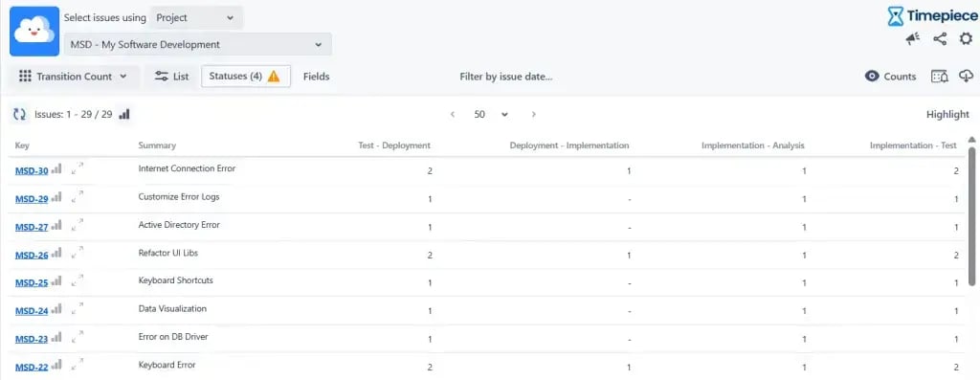The width and height of the screenshot is (980, 380).
Task: Open bar chart icon for MSD-30
Action: (56, 168)
